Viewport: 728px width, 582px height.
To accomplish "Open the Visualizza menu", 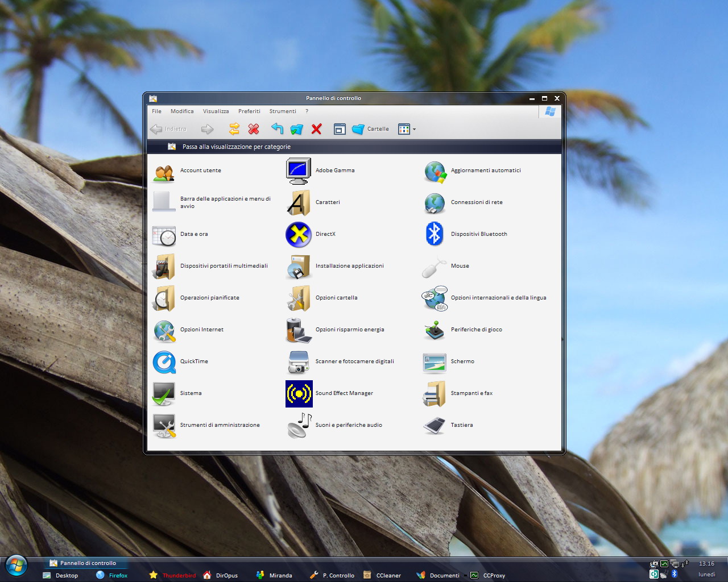I will point(216,111).
